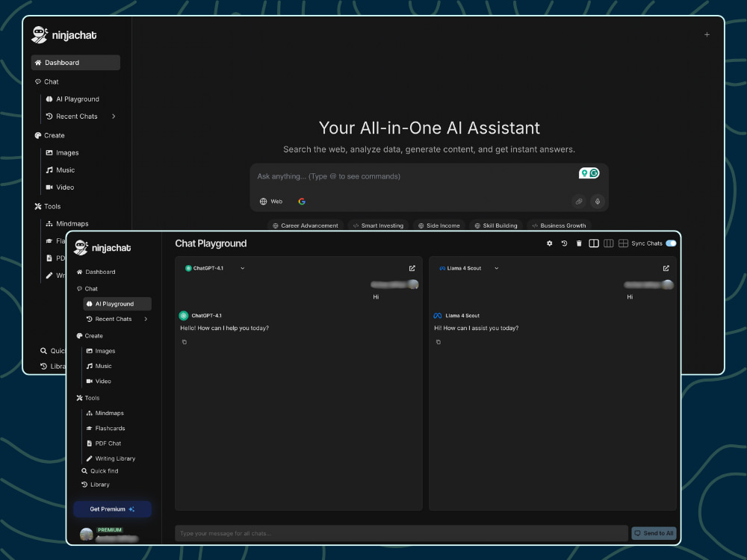Open Library in front window sidebar
Image resolution: width=747 pixels, height=560 pixels.
pyautogui.click(x=96, y=485)
